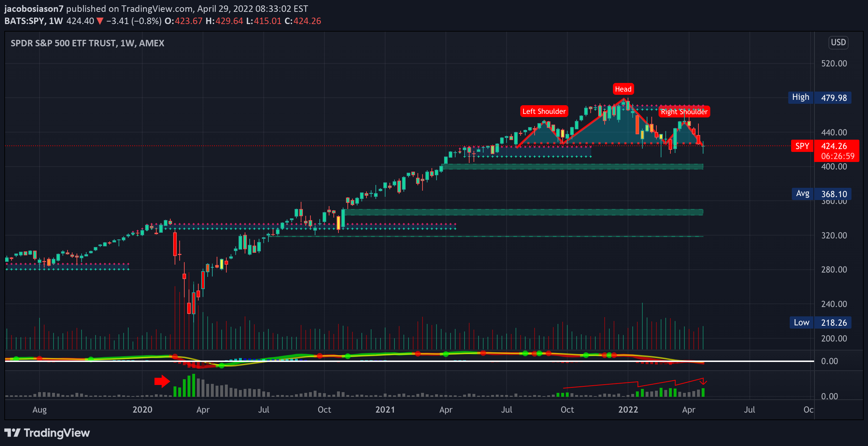
Task: Click the red down-arrow beside price 424.40
Action: (x=100, y=21)
